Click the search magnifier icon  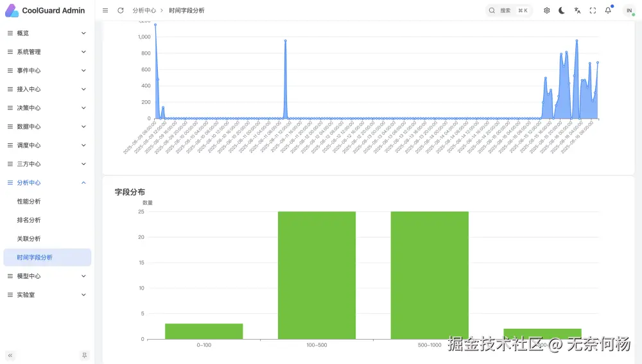click(x=492, y=11)
